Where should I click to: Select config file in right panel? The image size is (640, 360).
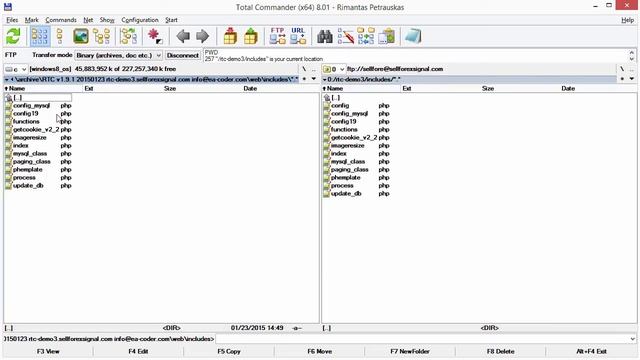coord(356,105)
